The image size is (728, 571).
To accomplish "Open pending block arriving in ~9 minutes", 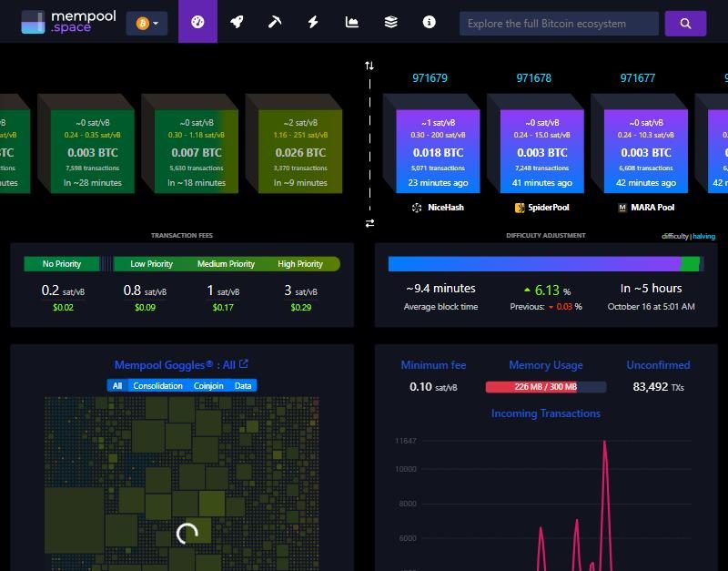I will coord(300,151).
